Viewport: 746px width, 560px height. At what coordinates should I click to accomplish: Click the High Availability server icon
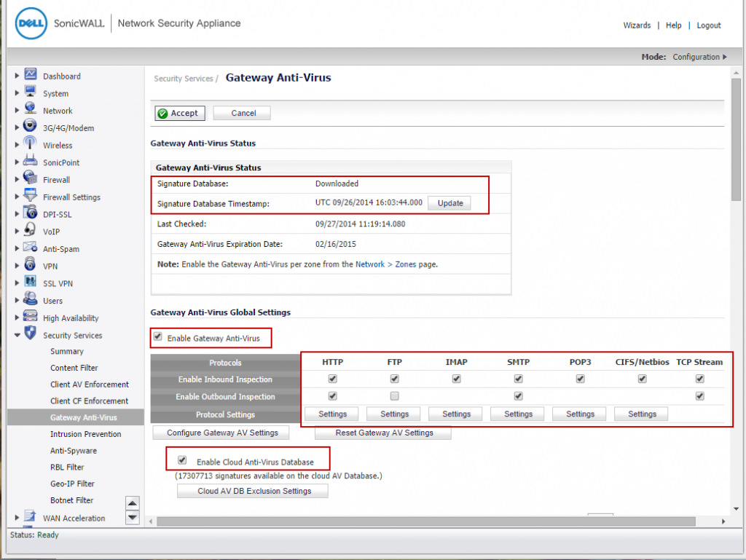[x=31, y=316]
